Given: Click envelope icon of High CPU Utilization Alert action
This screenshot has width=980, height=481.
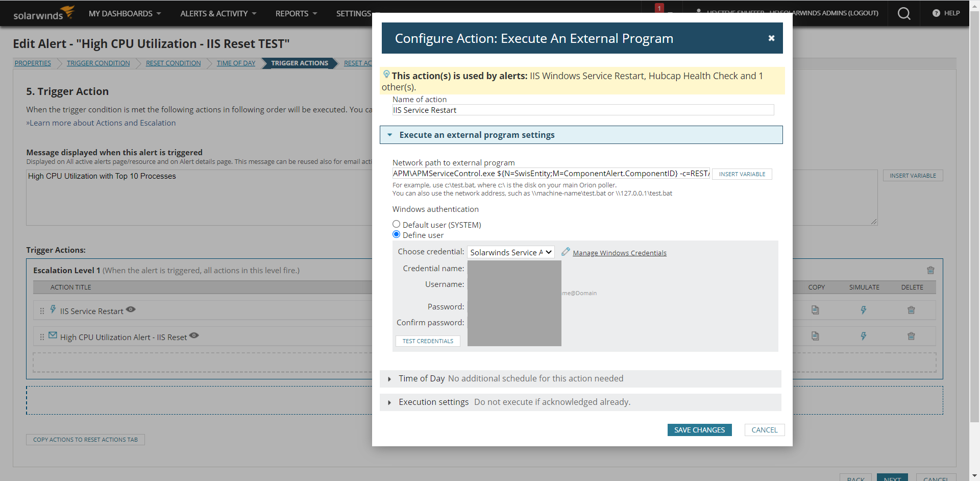Looking at the screenshot, I should click(x=53, y=335).
